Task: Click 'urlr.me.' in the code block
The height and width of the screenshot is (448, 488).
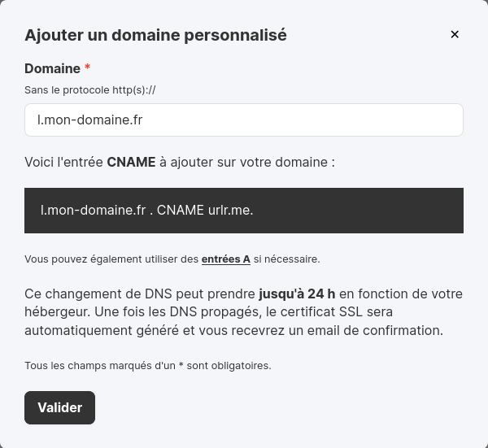Action: (231, 211)
